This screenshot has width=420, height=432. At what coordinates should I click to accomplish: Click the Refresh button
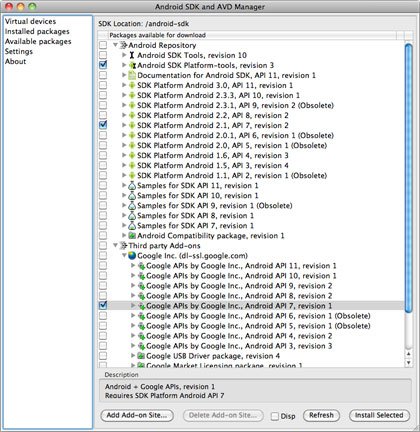click(321, 415)
